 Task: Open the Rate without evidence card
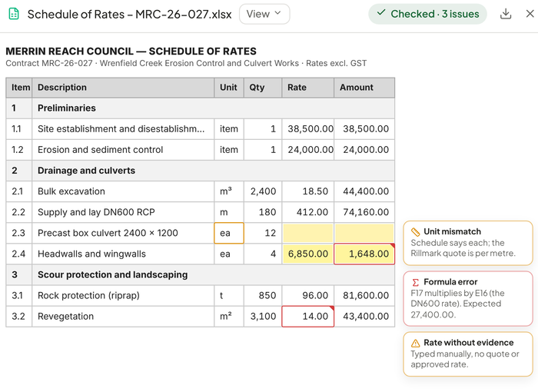[x=468, y=354]
